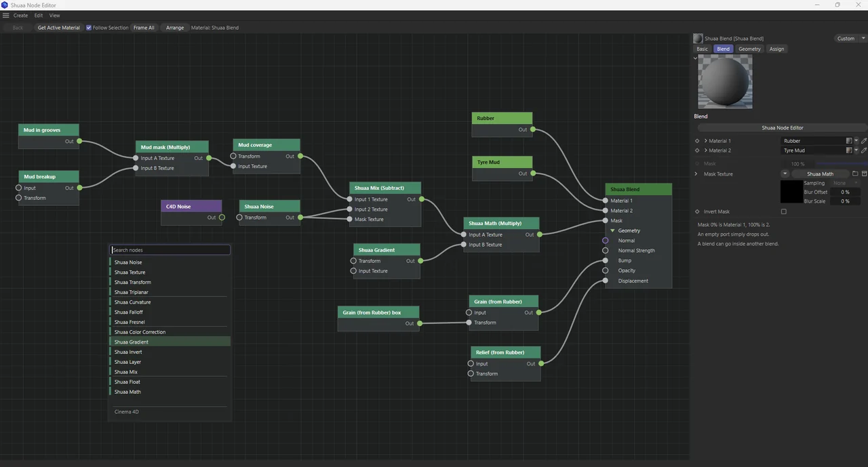The width and height of the screenshot is (868, 467).
Task: Switch to the Basic tab
Action: point(703,49)
